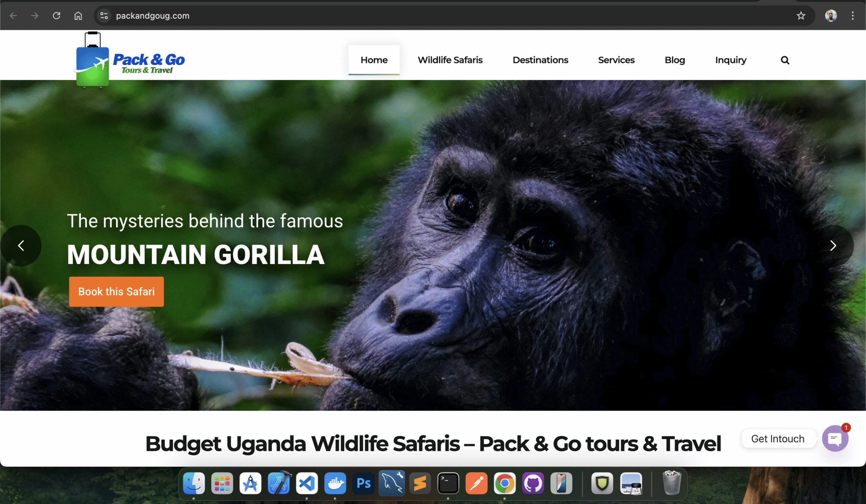The width and height of the screenshot is (866, 504).
Task: Open Chrome's three-dot menu
Action: coord(852,16)
